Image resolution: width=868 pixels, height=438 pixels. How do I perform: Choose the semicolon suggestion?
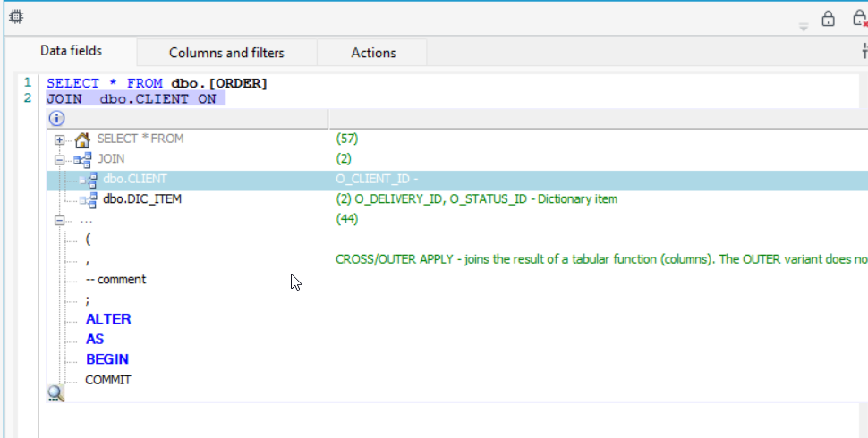(88, 301)
